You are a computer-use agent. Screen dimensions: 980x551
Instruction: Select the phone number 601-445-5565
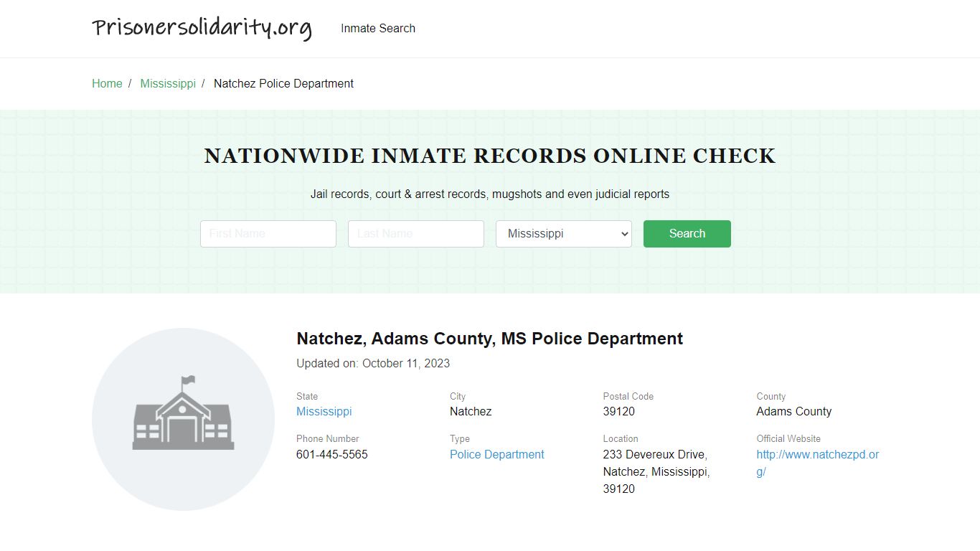pyautogui.click(x=332, y=455)
